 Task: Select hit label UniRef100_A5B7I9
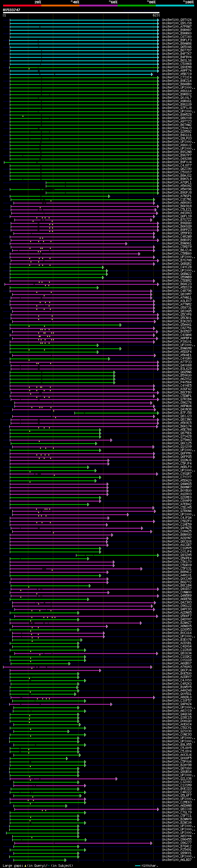[177, 74]
